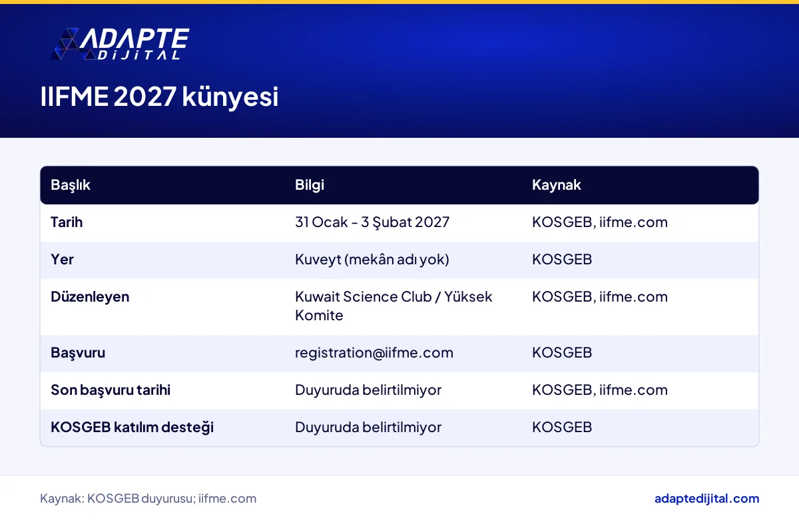This screenshot has width=799, height=532.
Task: Click the 'Kuveyt (mekân adı yok)' cell
Action: tap(372, 260)
